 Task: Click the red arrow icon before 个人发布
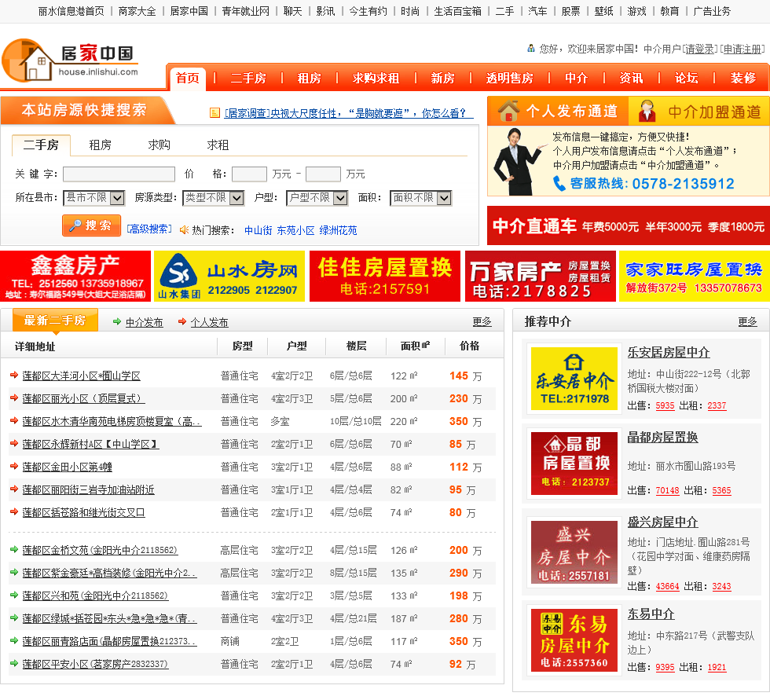pos(182,321)
